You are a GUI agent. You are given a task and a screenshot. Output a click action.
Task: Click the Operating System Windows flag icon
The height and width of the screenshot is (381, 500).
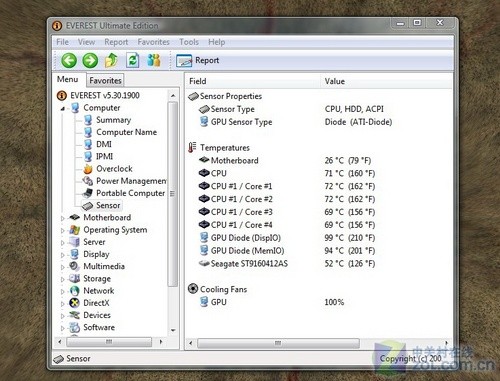75,230
